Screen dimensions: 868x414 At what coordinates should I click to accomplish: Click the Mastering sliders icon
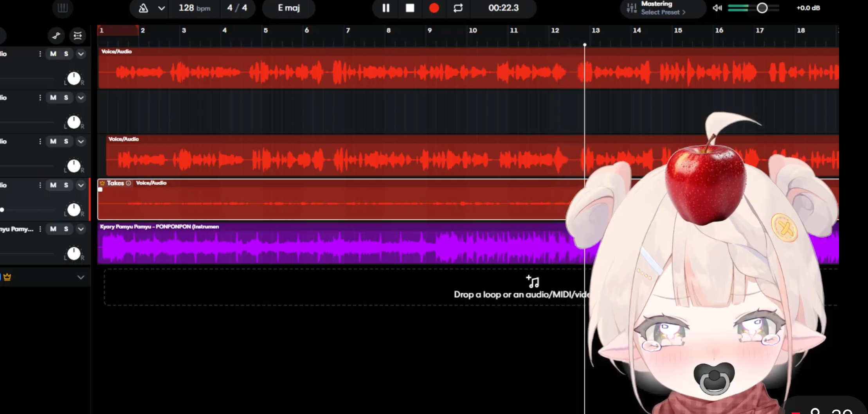coord(631,8)
